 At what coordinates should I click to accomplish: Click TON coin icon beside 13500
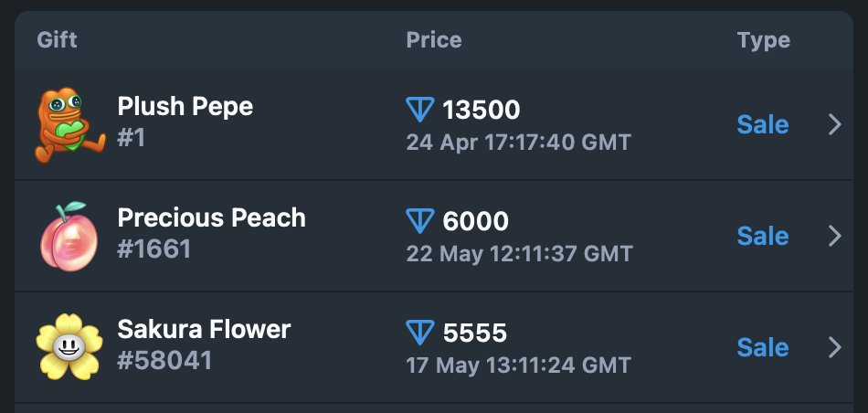pos(420,110)
